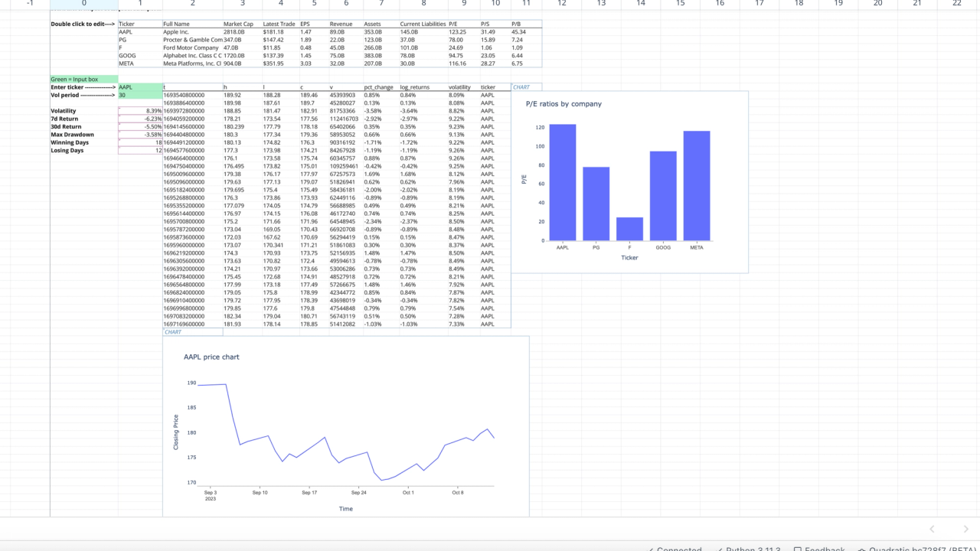The image size is (980, 551).
Task: Click the Closing Price axis label
Action: pos(176,432)
